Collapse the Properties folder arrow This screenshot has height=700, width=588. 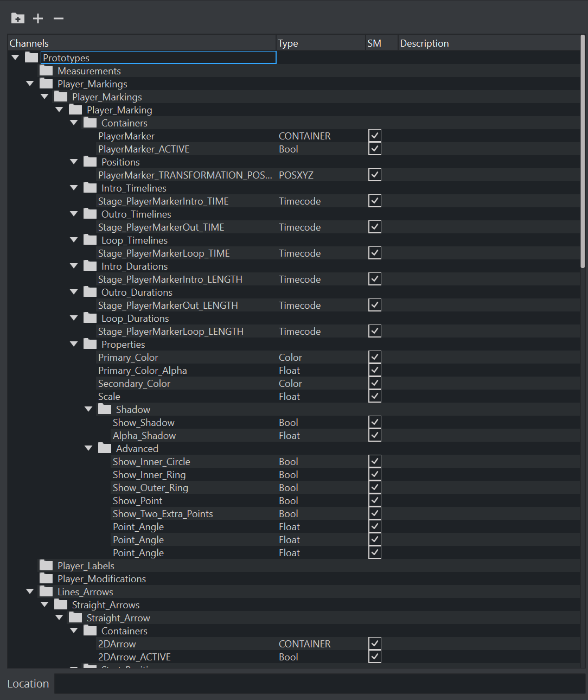tap(74, 345)
